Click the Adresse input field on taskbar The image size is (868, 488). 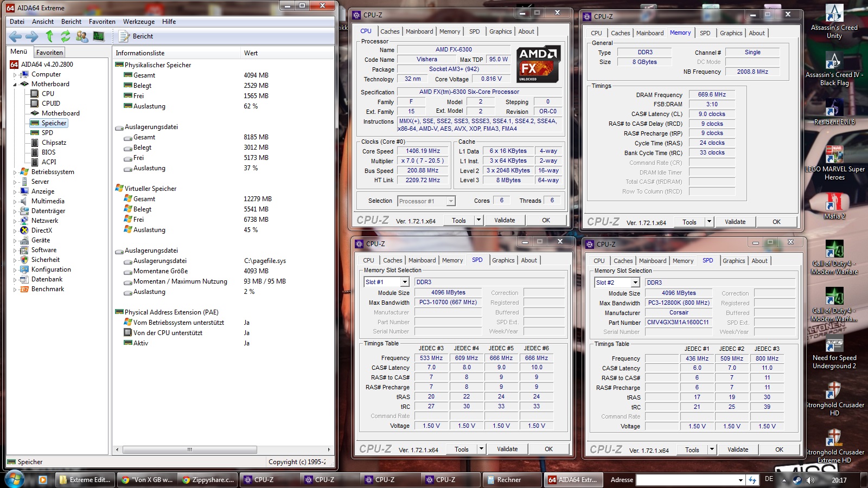[x=686, y=480]
